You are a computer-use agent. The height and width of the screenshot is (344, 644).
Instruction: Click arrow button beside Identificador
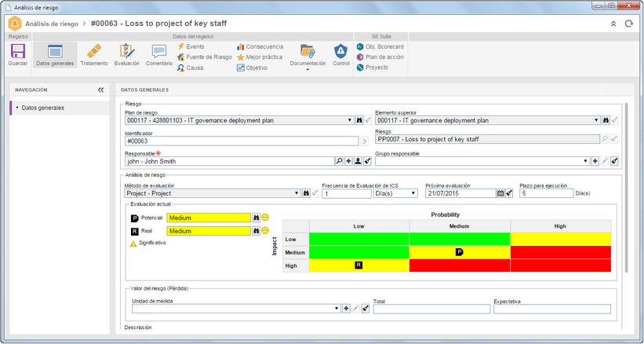click(x=364, y=141)
